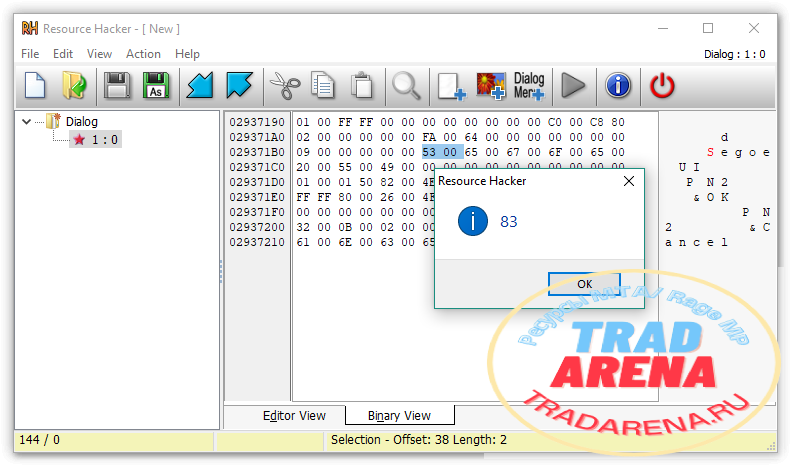
Task: Click status text Selection - Offset: 38
Action: click(419, 440)
